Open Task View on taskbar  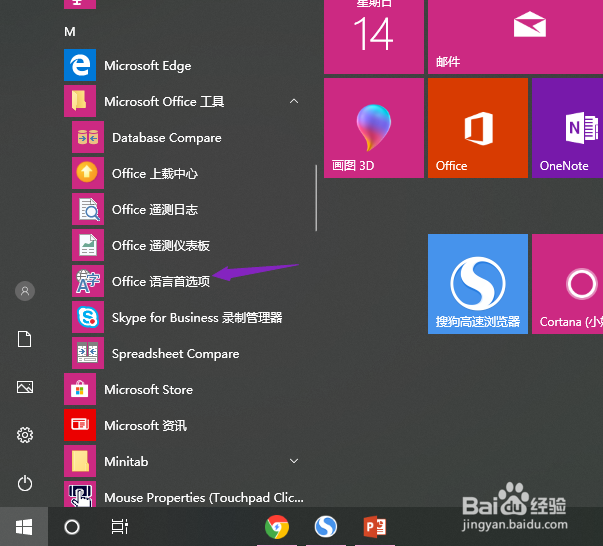click(120, 527)
